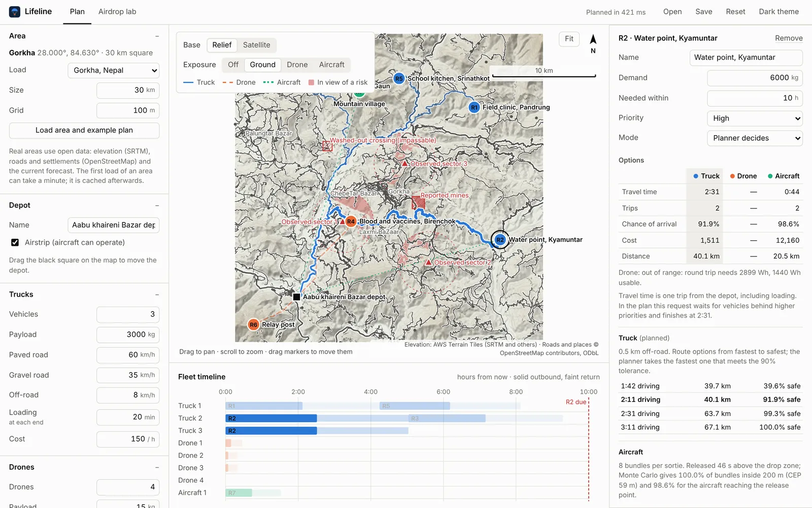The image size is (812, 508).
Task: Click the R5 School kitchen map marker
Action: (x=399, y=79)
